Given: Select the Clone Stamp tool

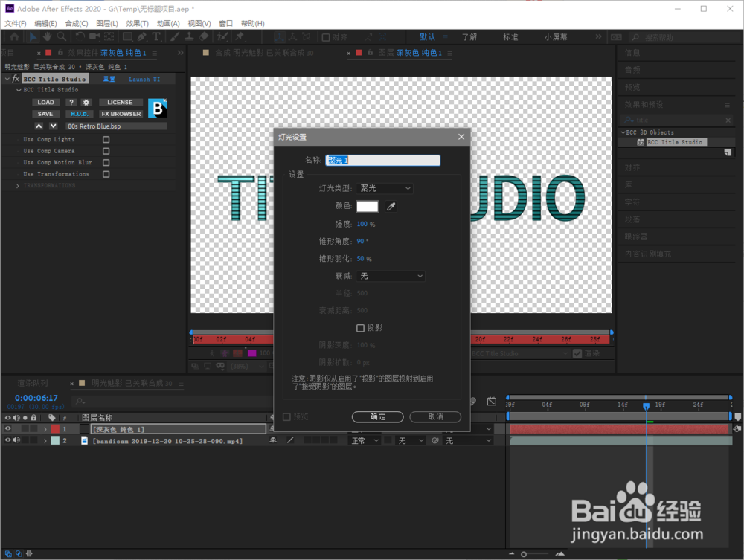Looking at the screenshot, I should coord(189,36).
